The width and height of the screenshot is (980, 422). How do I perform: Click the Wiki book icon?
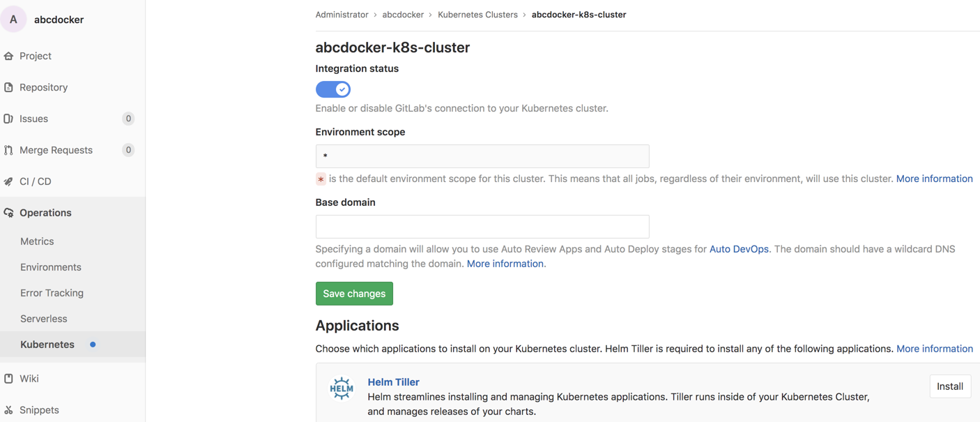8,379
